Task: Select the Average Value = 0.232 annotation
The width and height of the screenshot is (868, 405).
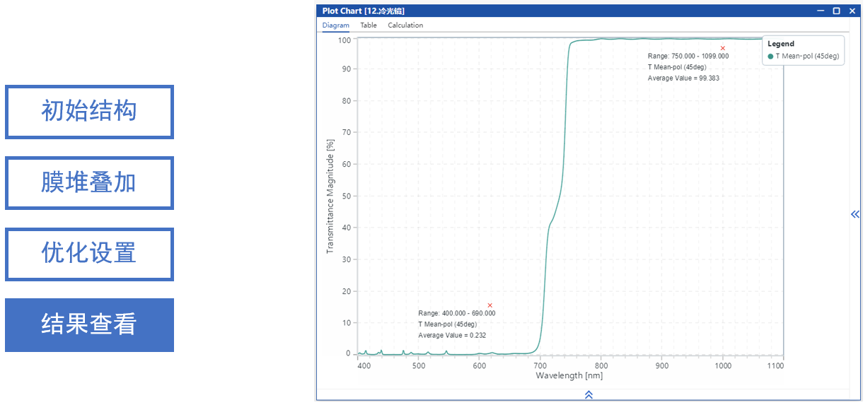Action: point(452,336)
